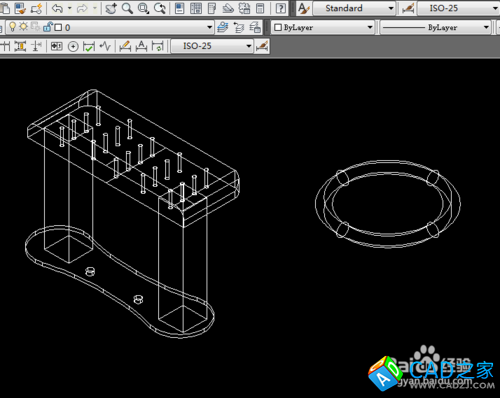Toggle layer 0 lock padlock
Viewport: 500px width, 398px height.
[x=48, y=27]
